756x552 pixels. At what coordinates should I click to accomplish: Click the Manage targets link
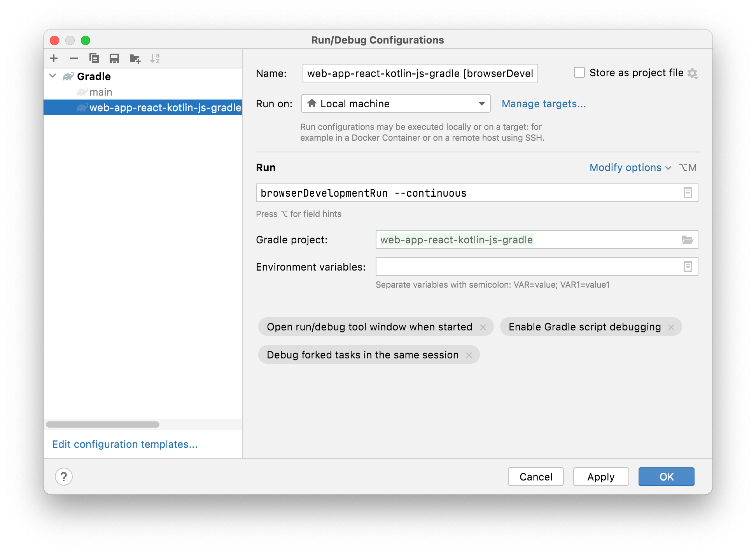pyautogui.click(x=544, y=103)
